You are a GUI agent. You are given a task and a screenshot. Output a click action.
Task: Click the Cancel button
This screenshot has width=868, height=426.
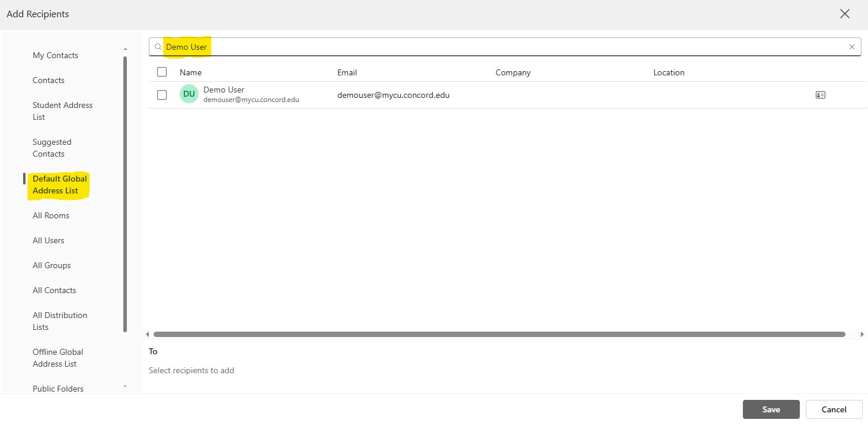[x=834, y=409]
